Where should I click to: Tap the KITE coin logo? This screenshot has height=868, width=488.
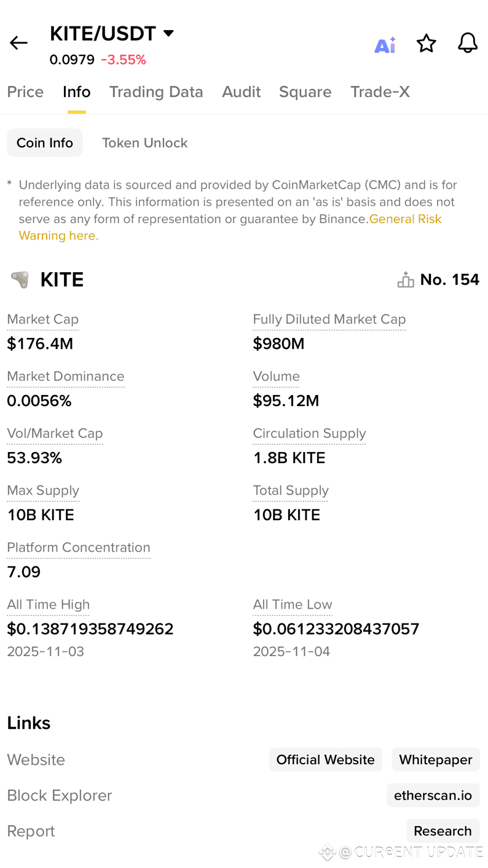(20, 280)
